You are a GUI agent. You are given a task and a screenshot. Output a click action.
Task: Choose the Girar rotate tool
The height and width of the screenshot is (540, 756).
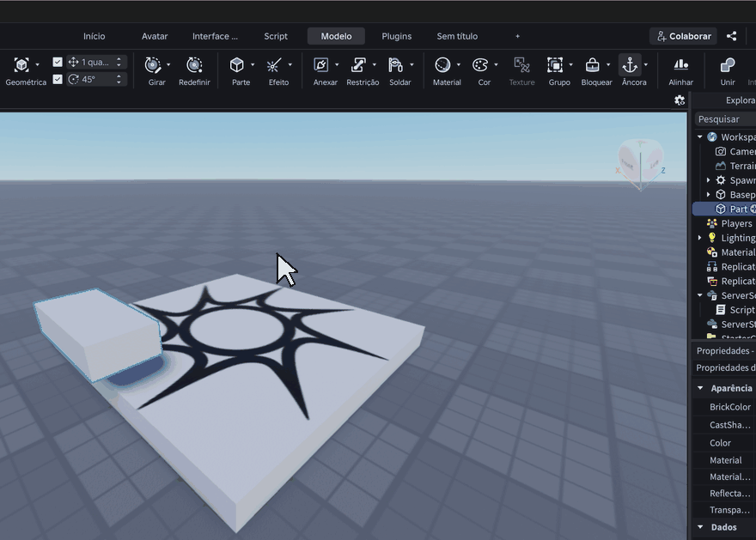pyautogui.click(x=153, y=64)
